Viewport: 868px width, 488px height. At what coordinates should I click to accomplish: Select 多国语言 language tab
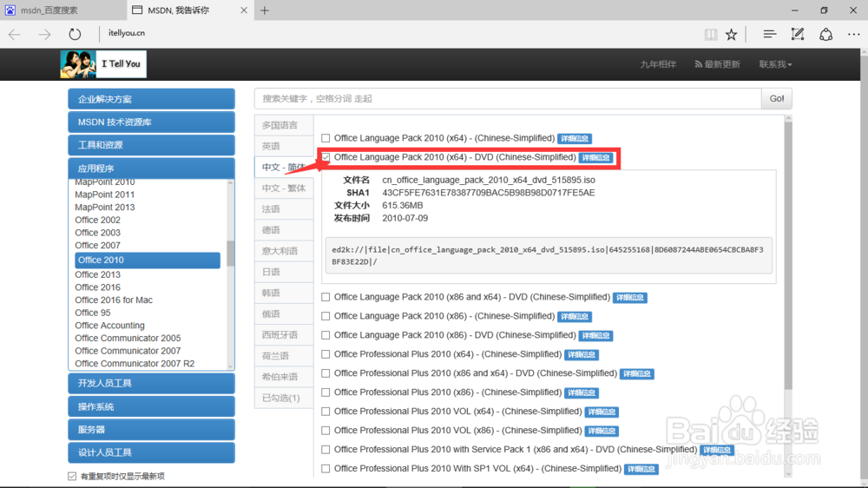[284, 125]
